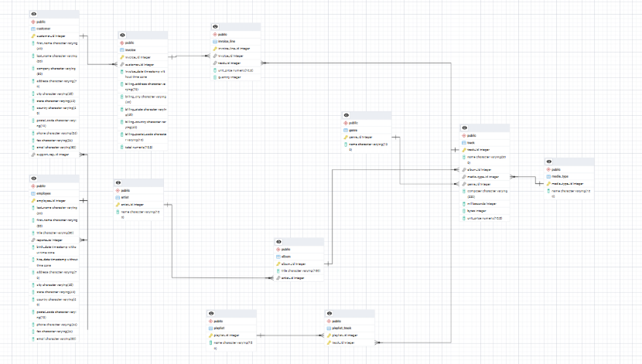This screenshot has height=364, width=642.
Task: Toggle the eye icon on the playlist table
Action: [x=211, y=313]
